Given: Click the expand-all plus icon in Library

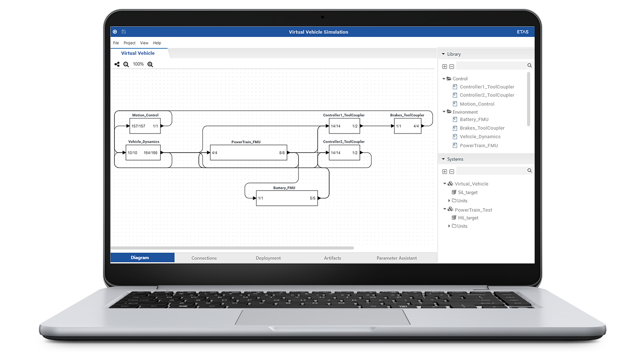Looking at the screenshot, I should 444,66.
